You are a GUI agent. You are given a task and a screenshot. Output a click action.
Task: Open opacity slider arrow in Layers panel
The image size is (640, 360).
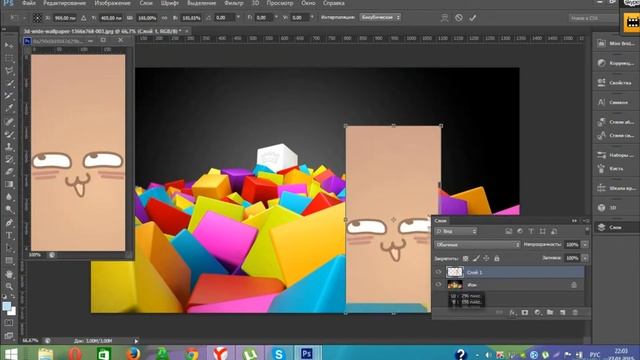tap(585, 244)
